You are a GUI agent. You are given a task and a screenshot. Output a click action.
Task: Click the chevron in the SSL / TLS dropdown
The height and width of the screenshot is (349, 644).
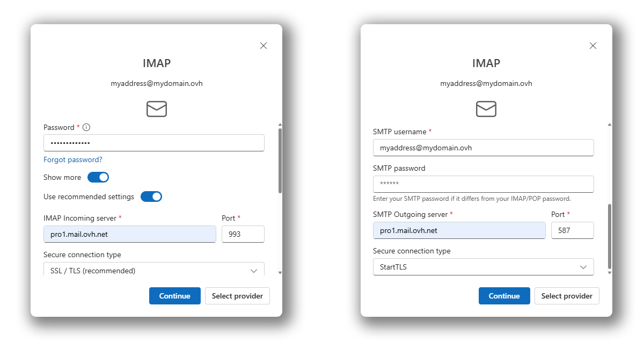(254, 271)
